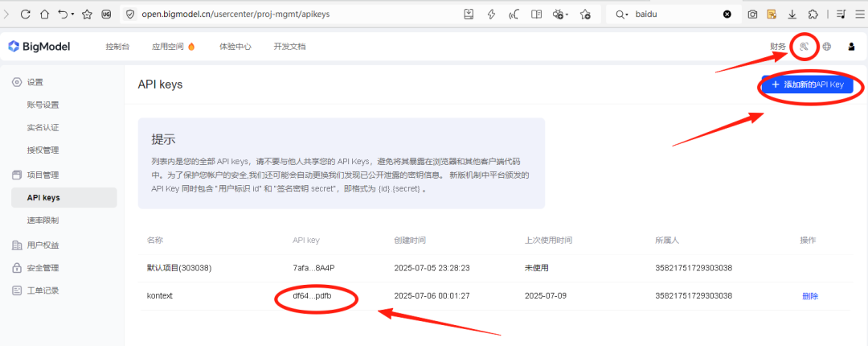The image size is (868, 346).
Task: Go to browser home page icon
Action: 44,14
